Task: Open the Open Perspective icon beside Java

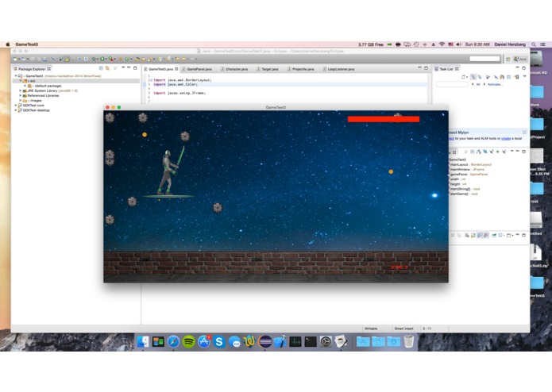Action: [x=508, y=59]
